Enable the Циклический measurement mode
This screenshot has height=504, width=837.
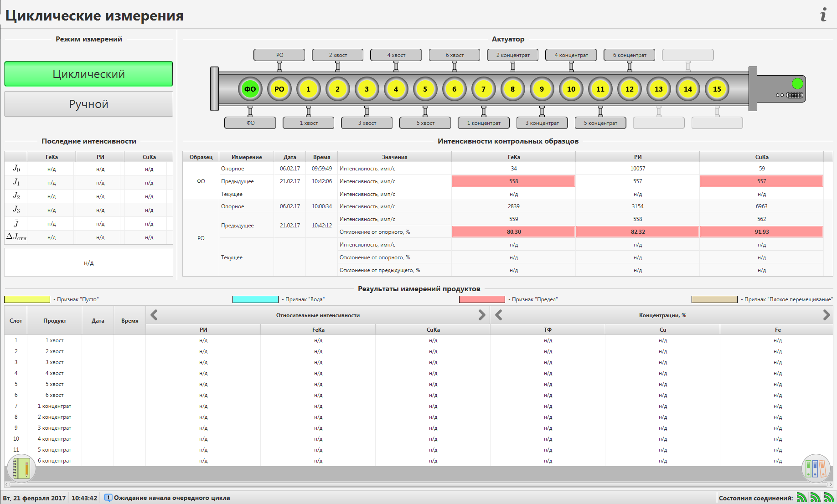coord(88,74)
